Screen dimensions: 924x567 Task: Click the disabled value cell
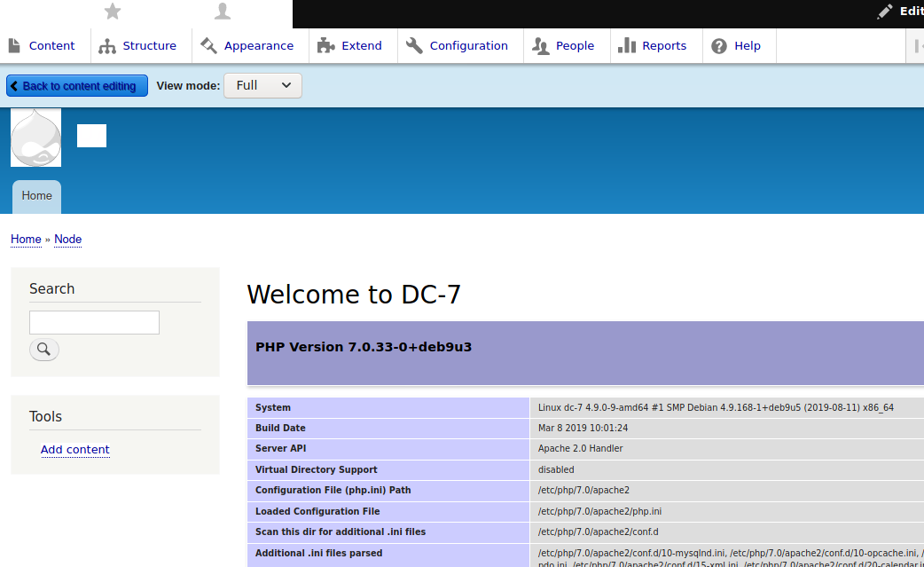point(556,469)
